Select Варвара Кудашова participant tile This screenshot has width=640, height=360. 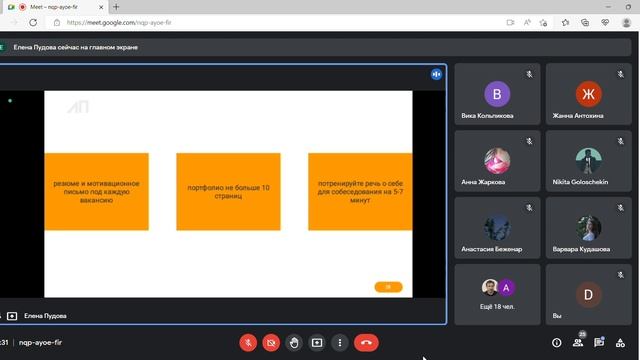[589, 228]
